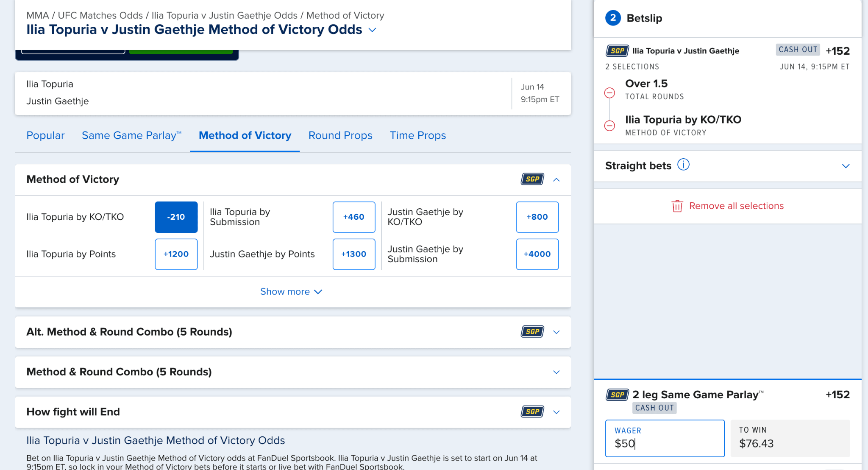The height and width of the screenshot is (470, 868).
Task: Remove Ilia Topuria by KO/TKO selection
Action: (609, 126)
